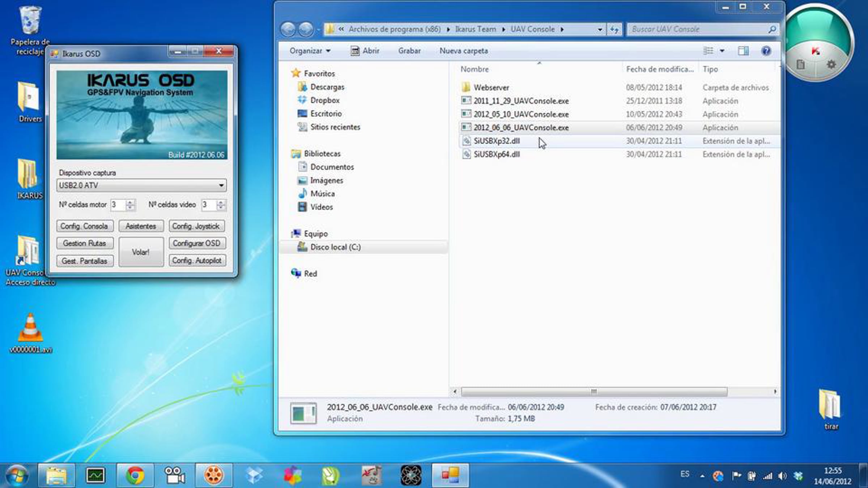
Task: Click the Dropbox taskbar icon
Action: pyautogui.click(x=254, y=475)
